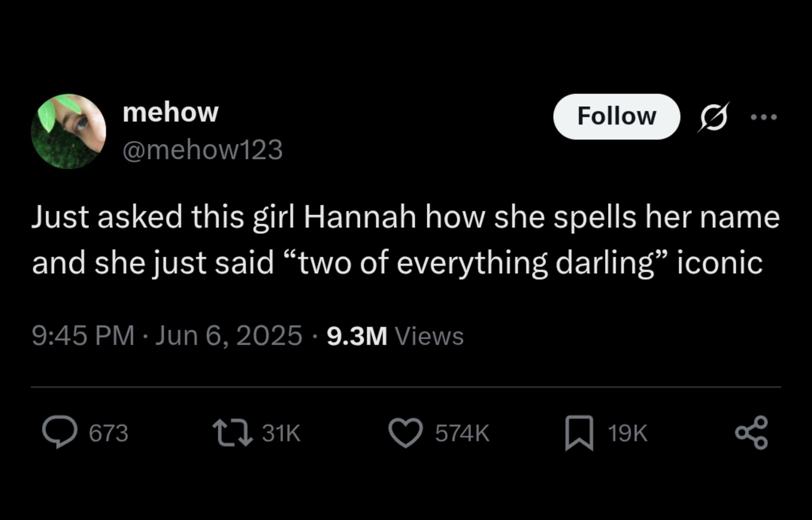Image resolution: width=812 pixels, height=520 pixels.
Task: Click the tweet text about Hannah
Action: coord(406,240)
